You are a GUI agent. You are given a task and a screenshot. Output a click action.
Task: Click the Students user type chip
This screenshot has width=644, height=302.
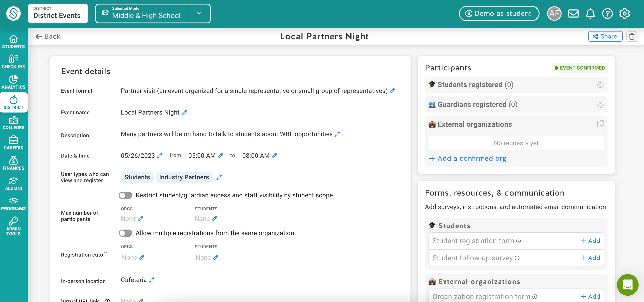click(x=137, y=177)
